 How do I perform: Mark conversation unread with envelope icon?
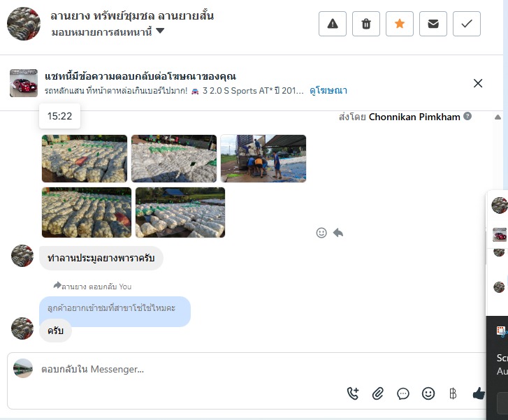433,24
